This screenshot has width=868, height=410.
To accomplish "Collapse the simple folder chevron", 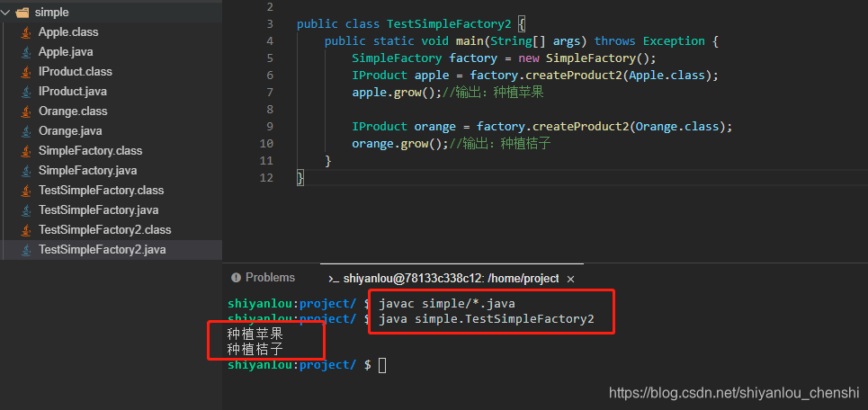I will coord(5,13).
